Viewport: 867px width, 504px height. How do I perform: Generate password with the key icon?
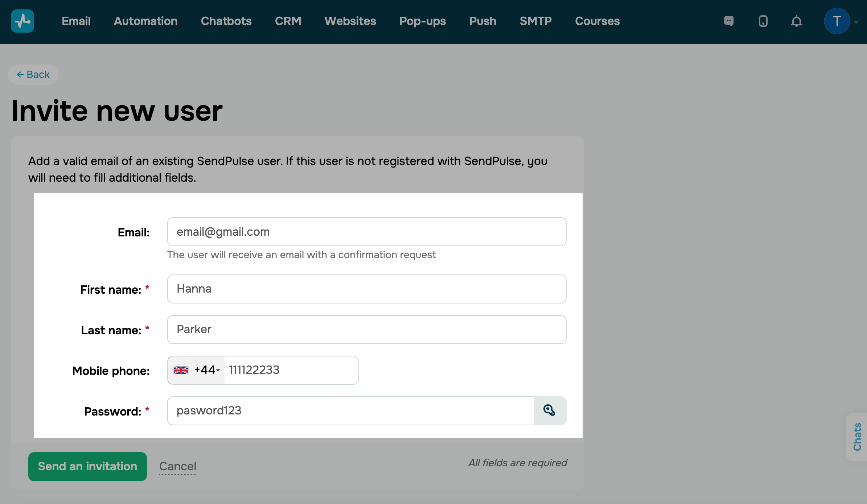[x=550, y=410]
